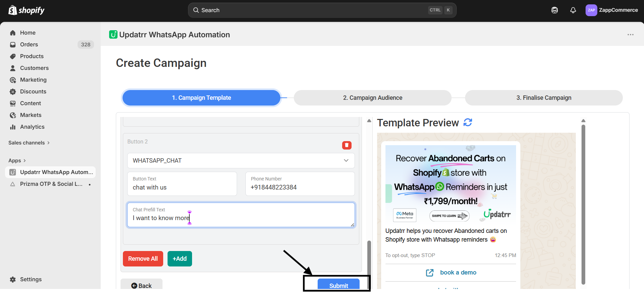The width and height of the screenshot is (644, 292).
Task: Open Settings from the sidebar
Action: tap(31, 279)
